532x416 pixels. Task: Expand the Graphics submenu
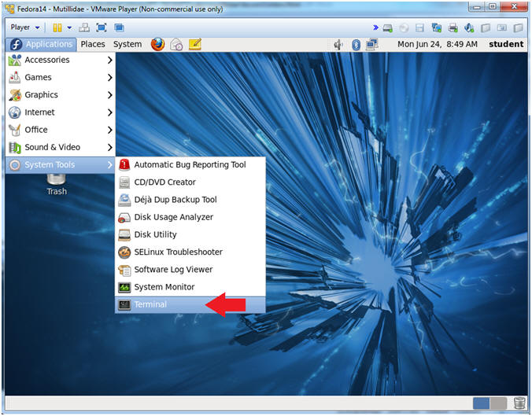pos(61,95)
